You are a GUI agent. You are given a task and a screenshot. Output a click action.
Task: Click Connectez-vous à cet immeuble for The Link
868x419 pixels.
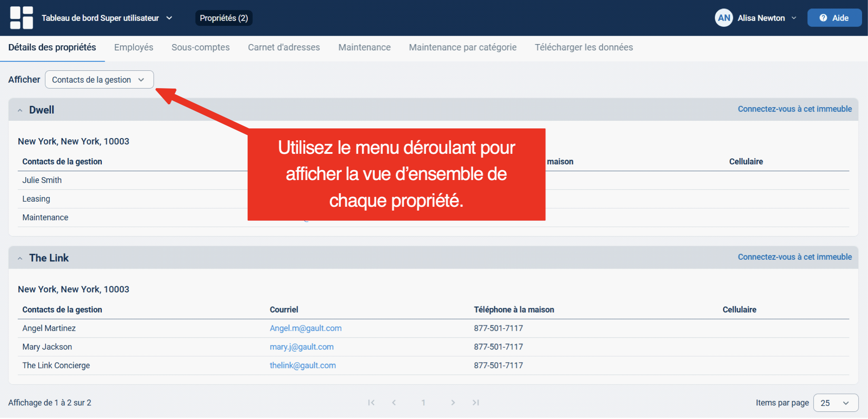(795, 257)
